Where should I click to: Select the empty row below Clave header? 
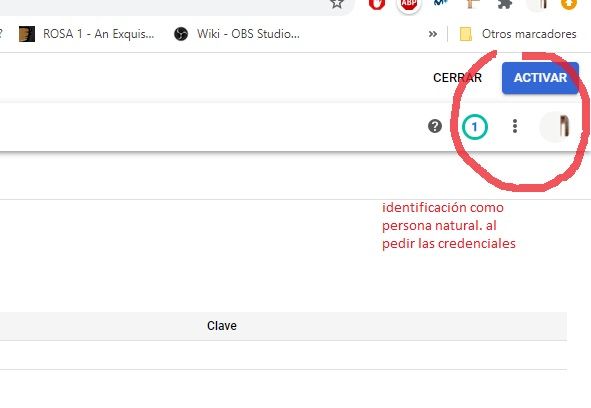tap(283, 355)
